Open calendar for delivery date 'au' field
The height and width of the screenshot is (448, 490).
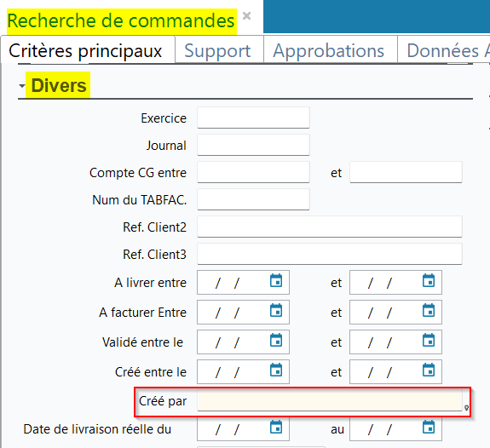click(429, 427)
